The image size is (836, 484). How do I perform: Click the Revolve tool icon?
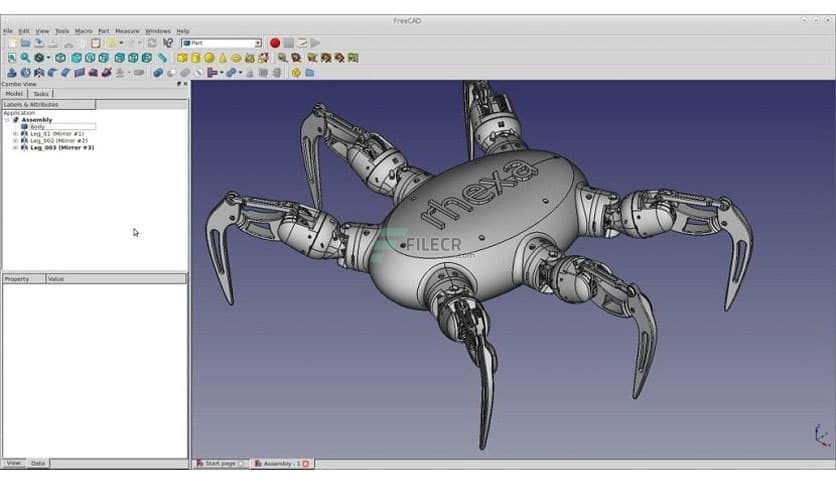[26, 72]
